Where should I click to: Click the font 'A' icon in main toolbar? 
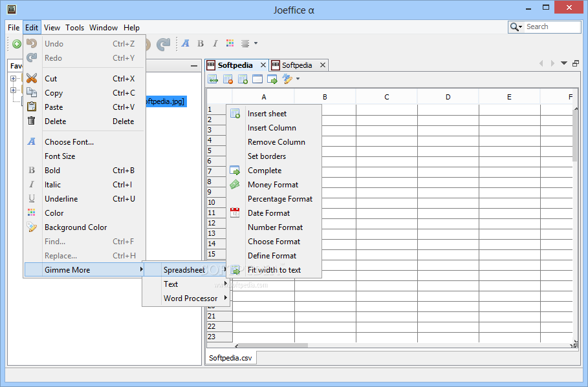tap(185, 43)
